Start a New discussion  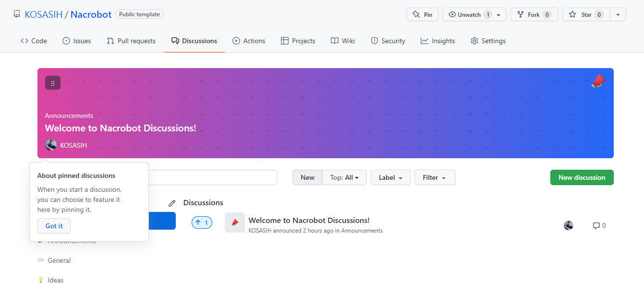[582, 177]
